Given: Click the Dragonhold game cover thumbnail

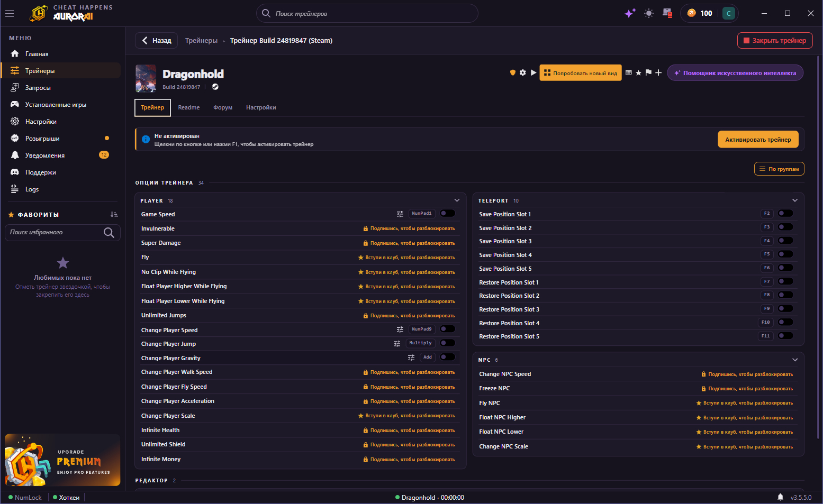Looking at the screenshot, I should (x=146, y=78).
